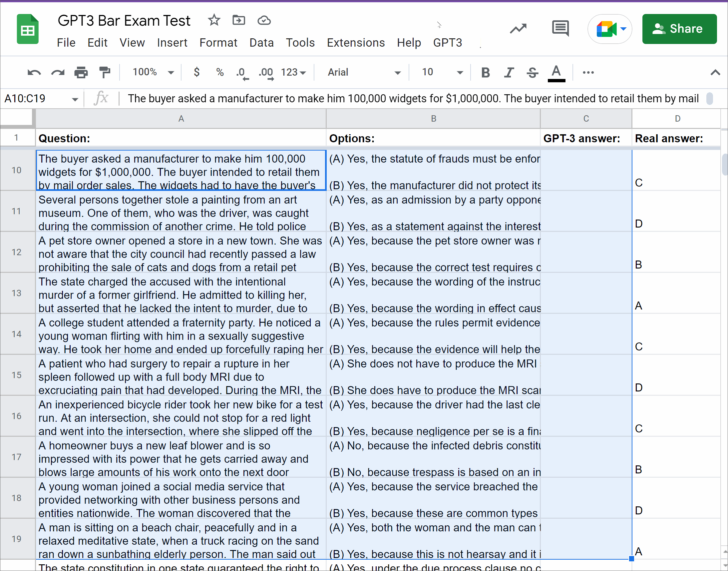Viewport: 728px width, 571px height.
Task: Click the move to folder icon
Action: tap(239, 20)
